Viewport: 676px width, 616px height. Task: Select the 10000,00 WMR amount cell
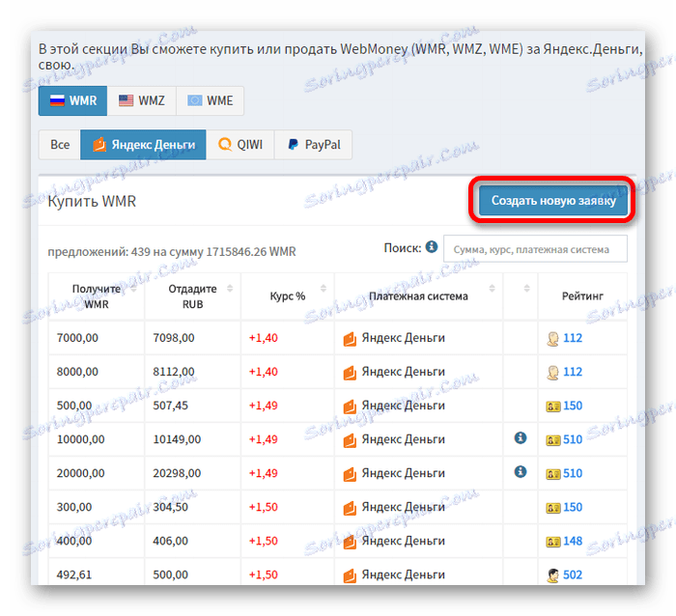[x=97, y=439]
